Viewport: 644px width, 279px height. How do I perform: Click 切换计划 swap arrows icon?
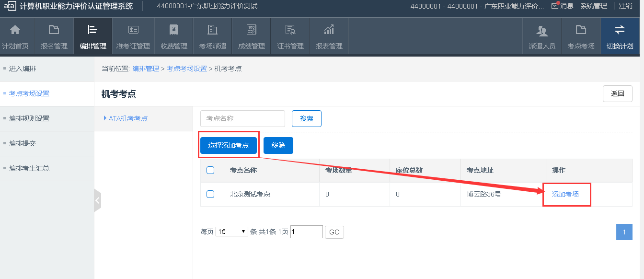click(x=620, y=30)
